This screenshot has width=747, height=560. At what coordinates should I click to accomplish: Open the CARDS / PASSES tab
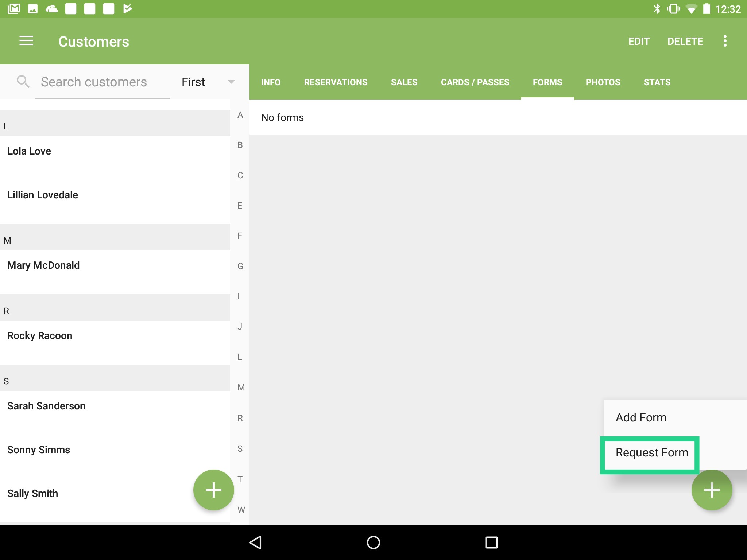475,82
